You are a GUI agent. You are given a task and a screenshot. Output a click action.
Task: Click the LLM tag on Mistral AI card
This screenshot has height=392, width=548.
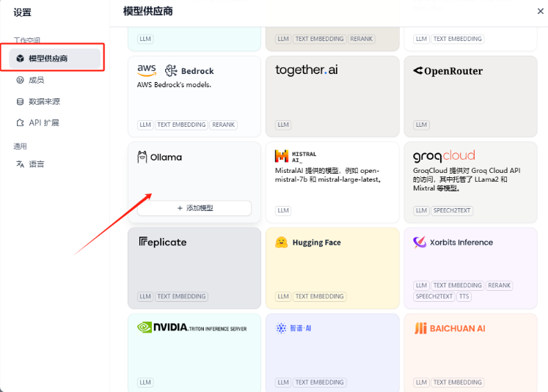283,210
